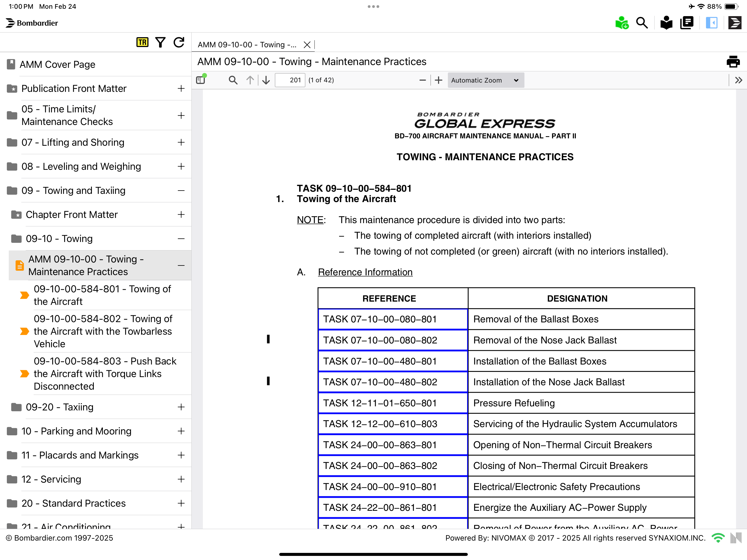
Task: Click the page number input field
Action: 290,80
